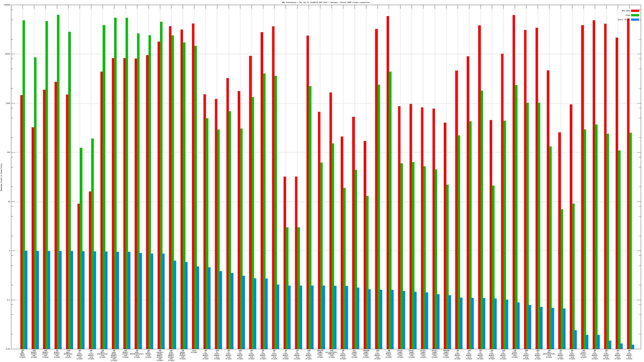Click the Message Count y-axis label

(1, 177)
